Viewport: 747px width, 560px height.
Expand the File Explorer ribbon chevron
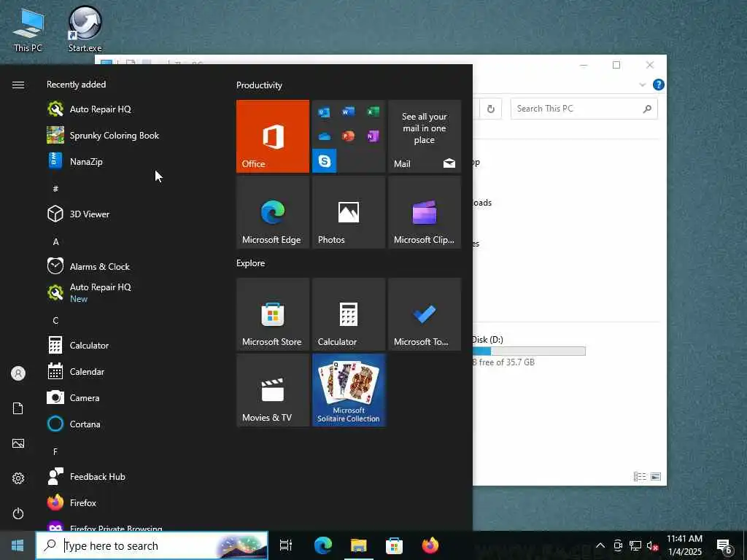[x=642, y=85]
